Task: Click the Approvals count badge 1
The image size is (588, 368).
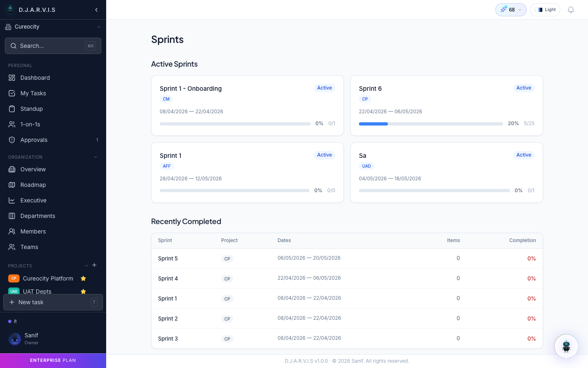Action: 97,140
